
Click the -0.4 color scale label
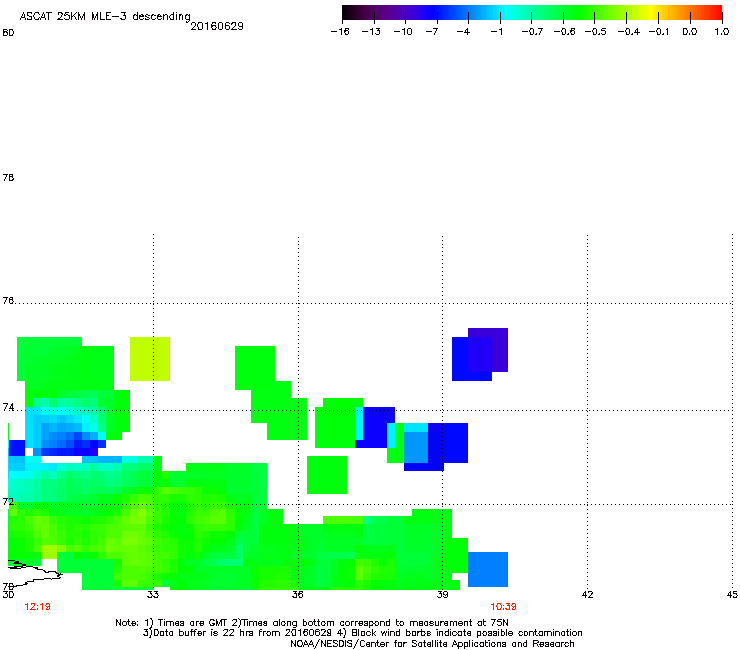(629, 32)
